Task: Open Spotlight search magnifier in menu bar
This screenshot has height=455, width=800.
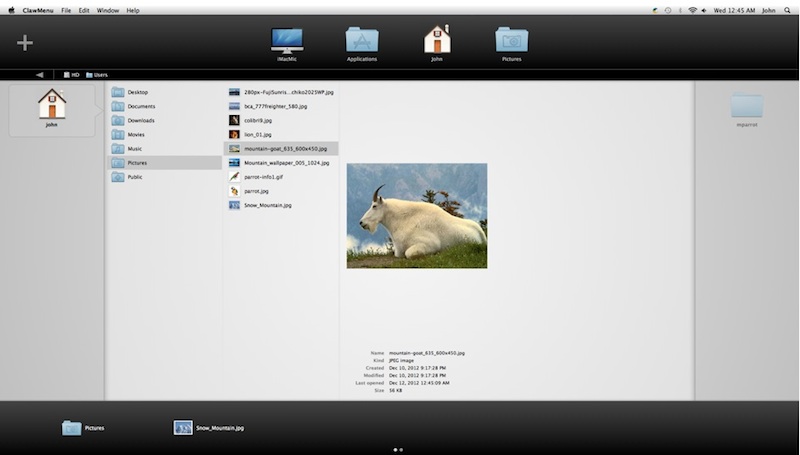Action: (x=788, y=9)
